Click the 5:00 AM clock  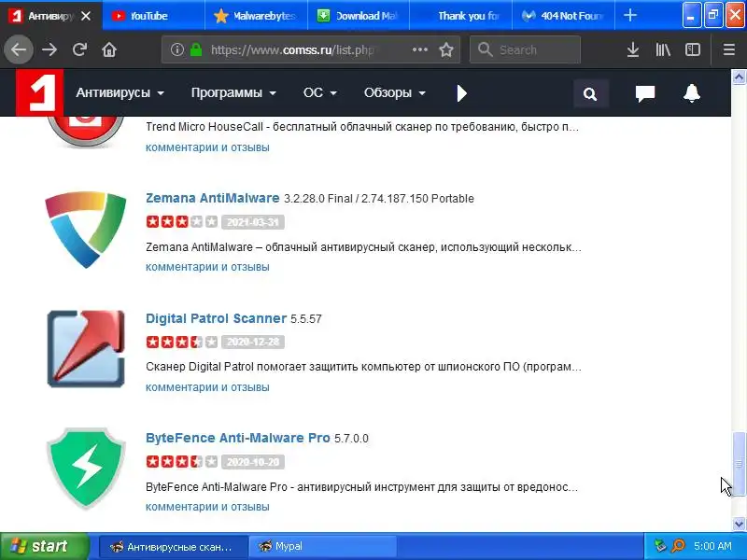pyautogui.click(x=712, y=546)
